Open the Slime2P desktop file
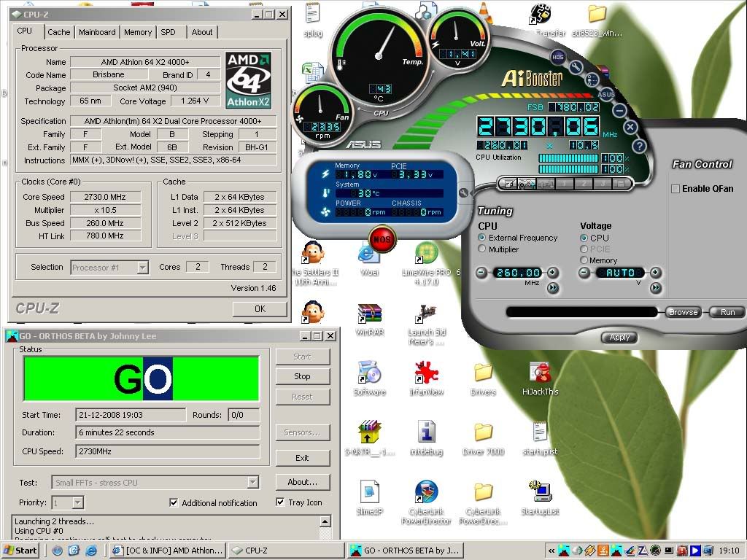This screenshot has height=560, width=747. coord(369,498)
